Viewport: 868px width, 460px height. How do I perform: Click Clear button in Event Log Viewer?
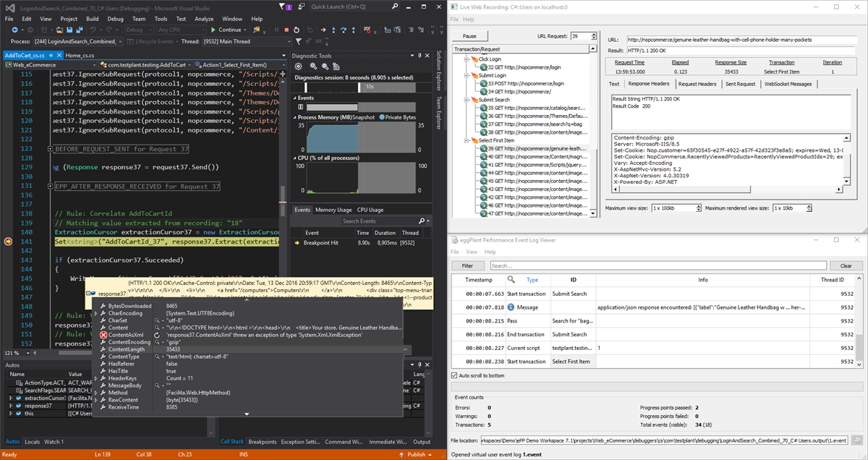pos(845,265)
